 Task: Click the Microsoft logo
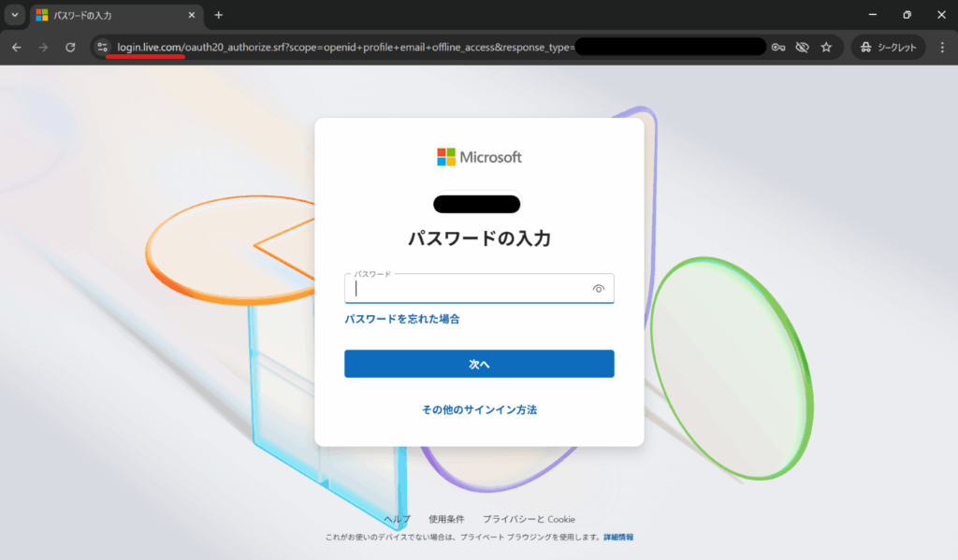coord(479,157)
